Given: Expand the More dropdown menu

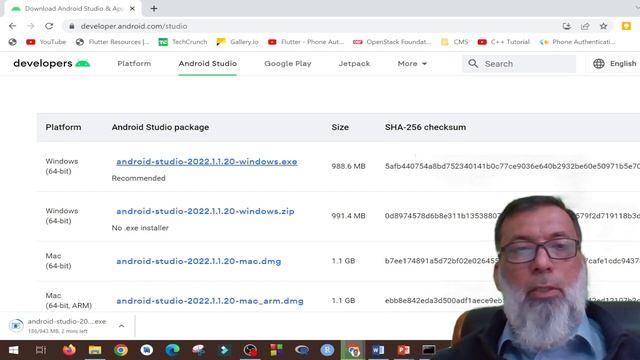Looking at the screenshot, I should (412, 64).
